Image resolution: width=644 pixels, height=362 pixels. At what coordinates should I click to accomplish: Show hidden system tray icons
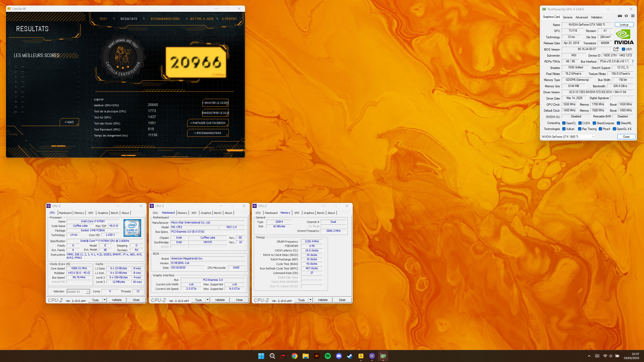point(589,356)
